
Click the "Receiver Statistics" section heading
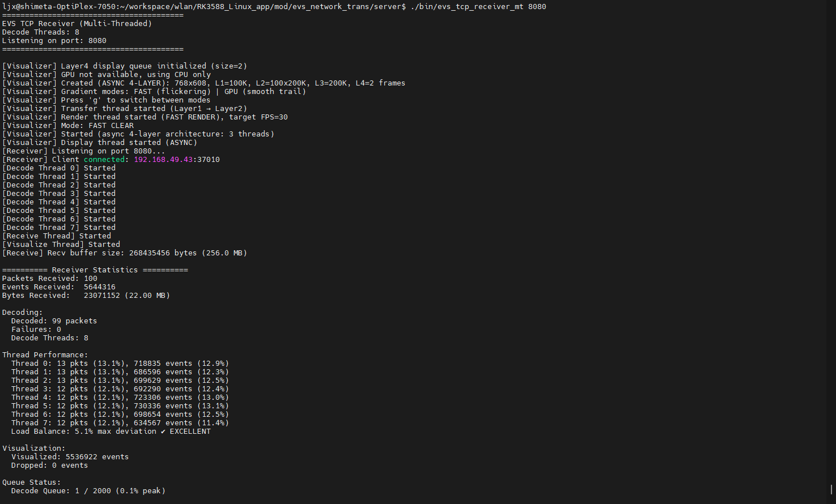point(95,270)
